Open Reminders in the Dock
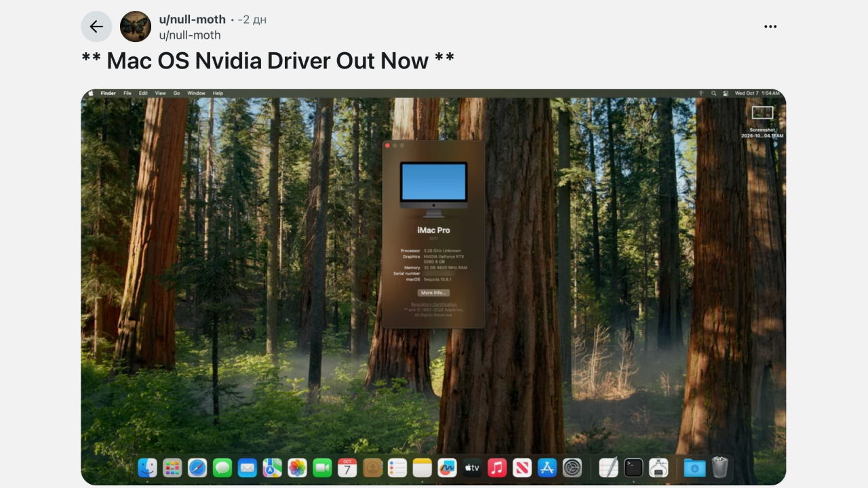 (x=397, y=468)
